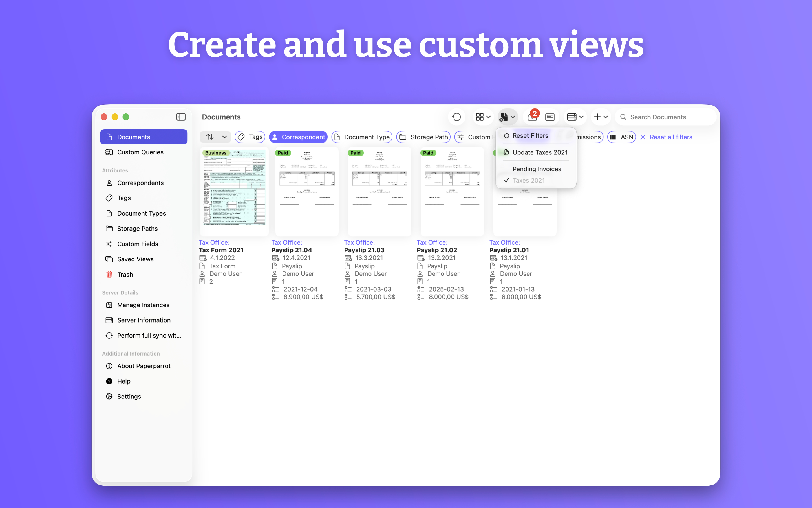Open Custom Fields in the sidebar

pyautogui.click(x=144, y=244)
